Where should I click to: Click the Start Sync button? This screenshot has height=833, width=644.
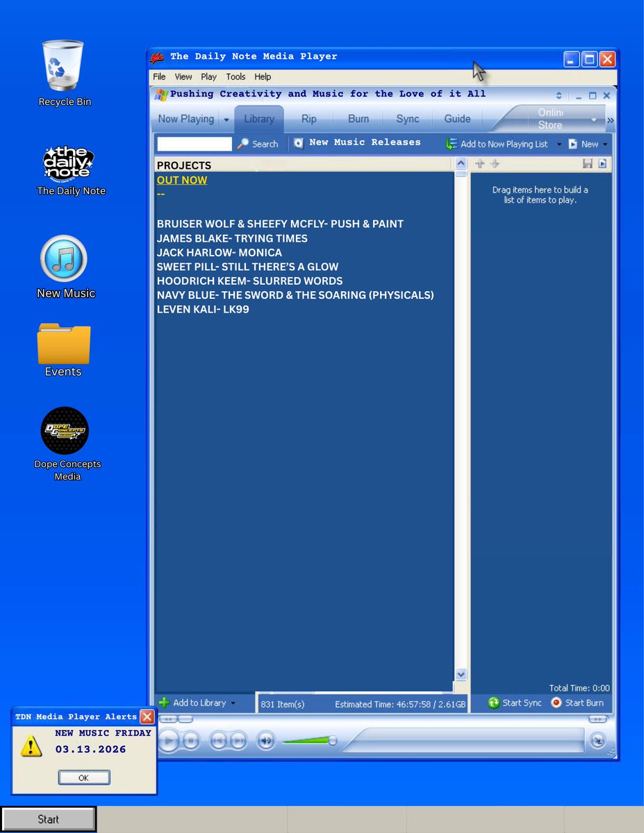coord(515,703)
